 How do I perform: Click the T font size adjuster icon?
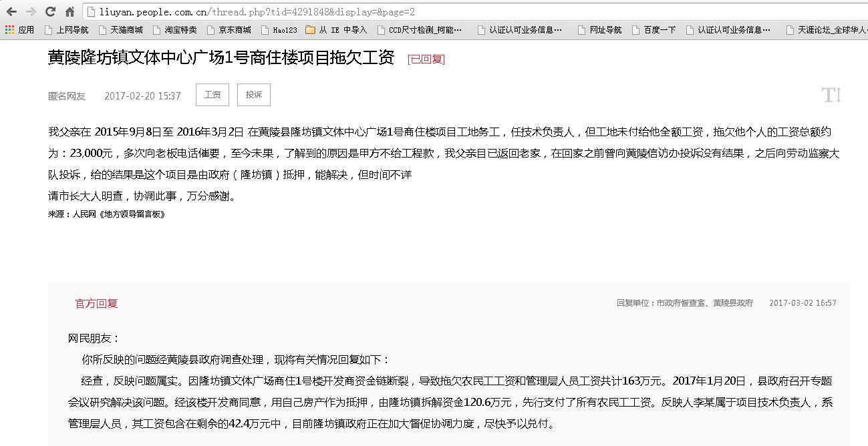point(831,95)
